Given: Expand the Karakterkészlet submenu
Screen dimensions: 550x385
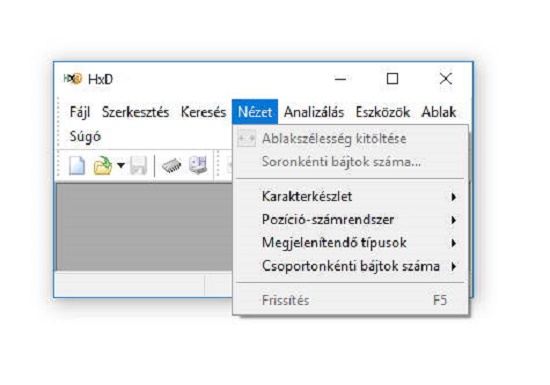Looking at the screenshot, I should click(350, 196).
